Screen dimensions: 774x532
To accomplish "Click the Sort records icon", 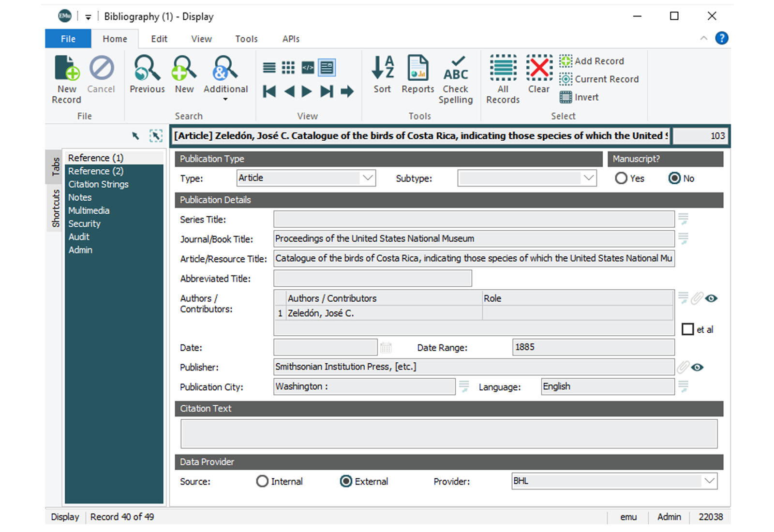I will tap(382, 69).
